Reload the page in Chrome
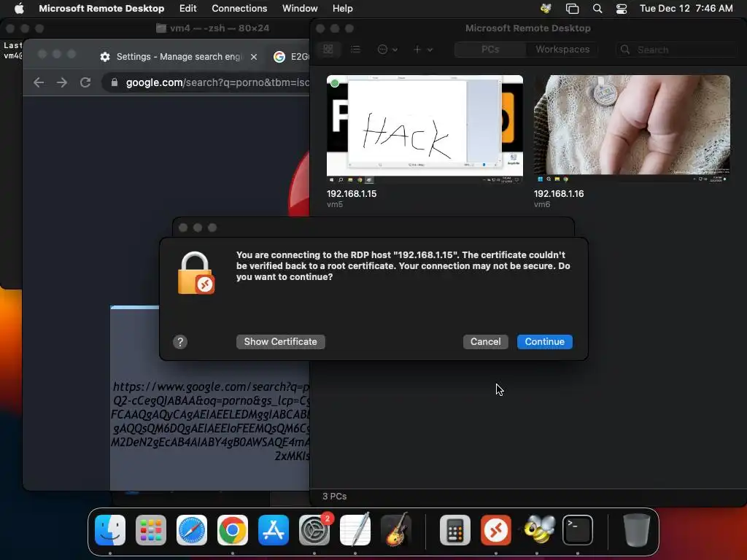The width and height of the screenshot is (747, 560). click(x=85, y=82)
